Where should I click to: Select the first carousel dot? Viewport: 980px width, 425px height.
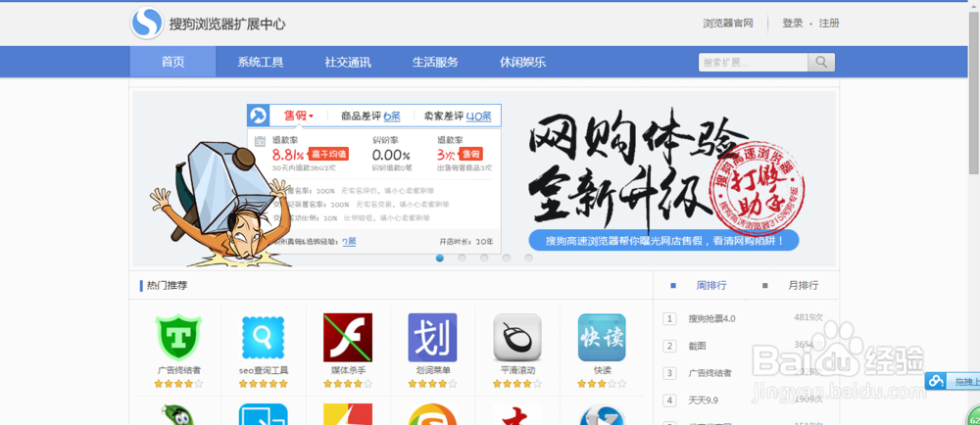point(439,258)
